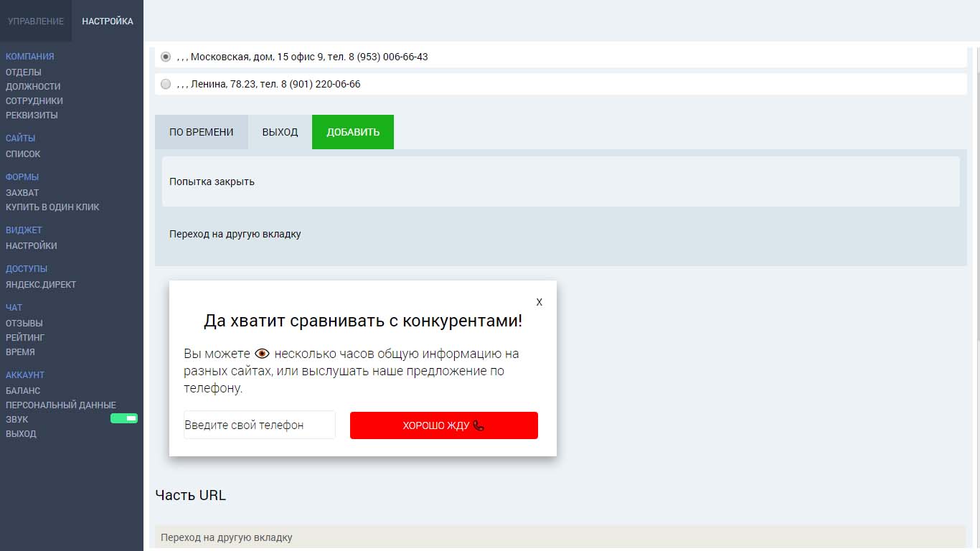Open the Баланс account page
980x551 pixels.
click(x=23, y=390)
